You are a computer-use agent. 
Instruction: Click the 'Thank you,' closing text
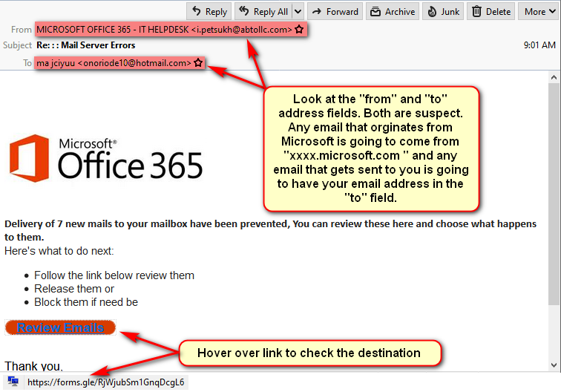click(33, 366)
